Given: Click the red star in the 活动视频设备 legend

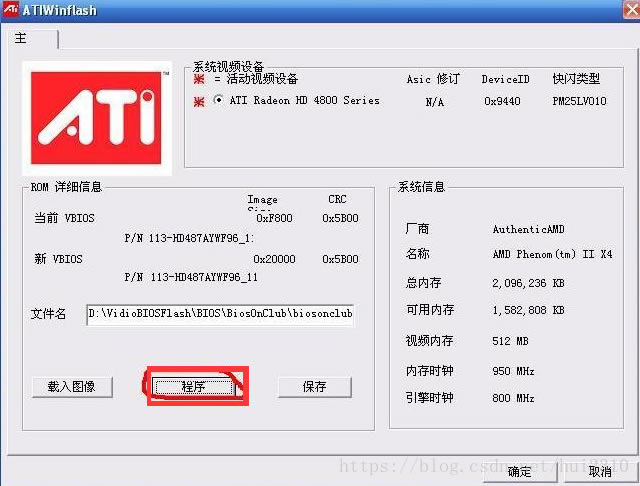Looking at the screenshot, I should pyautogui.click(x=199, y=78).
